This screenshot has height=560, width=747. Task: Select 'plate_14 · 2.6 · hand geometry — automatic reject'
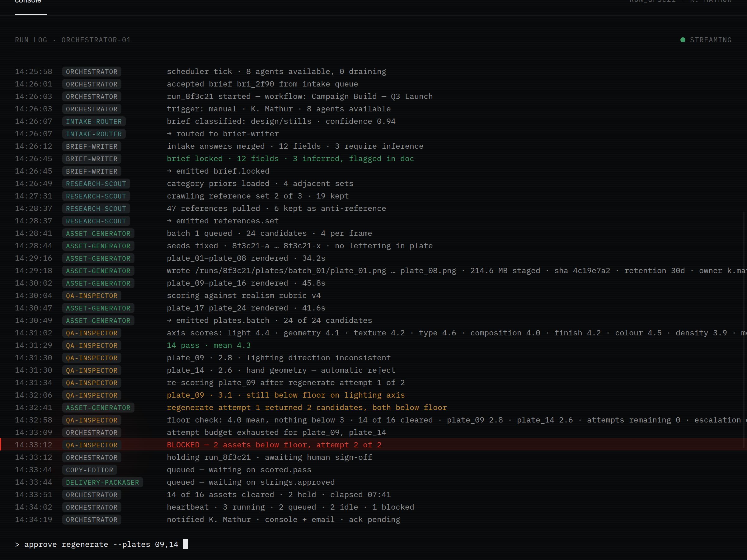click(281, 370)
